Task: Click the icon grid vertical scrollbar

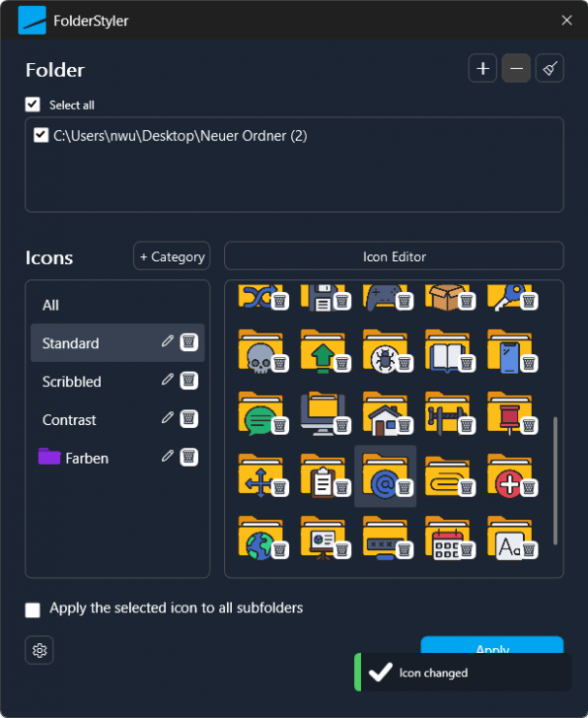Action: click(x=555, y=480)
